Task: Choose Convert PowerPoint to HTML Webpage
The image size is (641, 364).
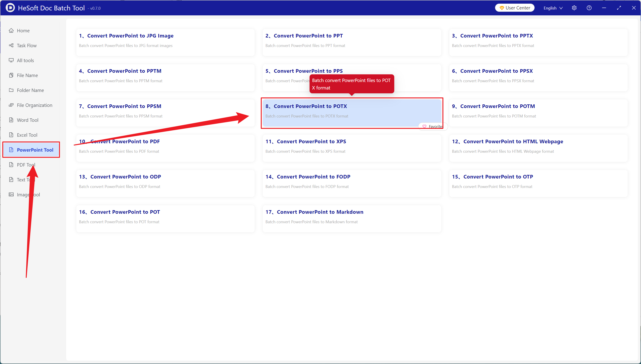Action: (x=538, y=148)
